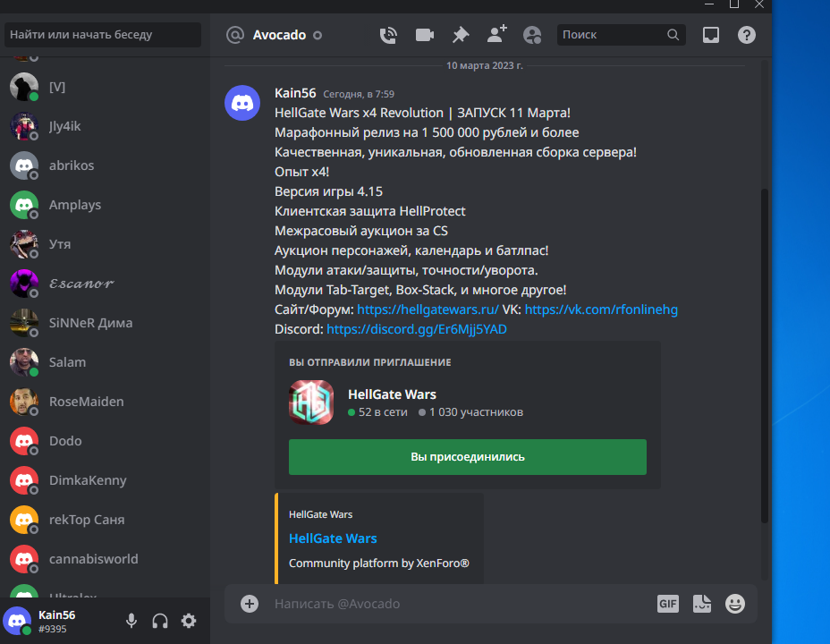Click the Escanor purple avatar
The image size is (830, 644).
click(x=24, y=284)
